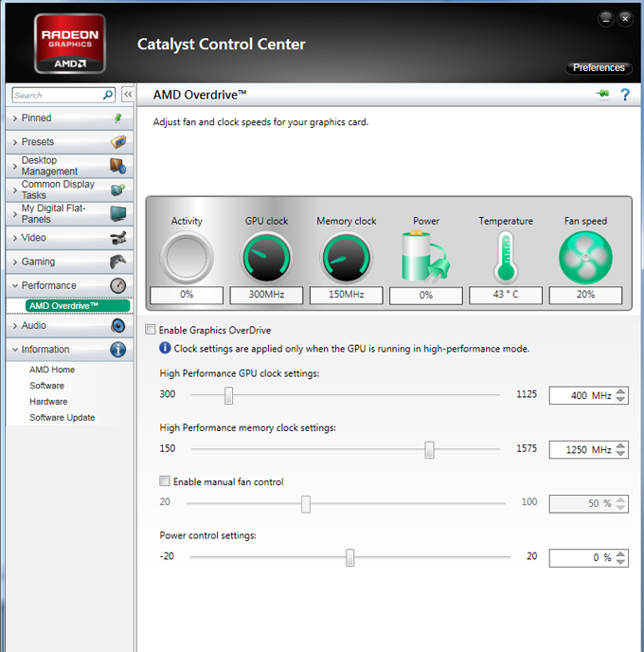This screenshot has width=644, height=652.
Task: Click the Activity gauge dial
Action: click(187, 258)
